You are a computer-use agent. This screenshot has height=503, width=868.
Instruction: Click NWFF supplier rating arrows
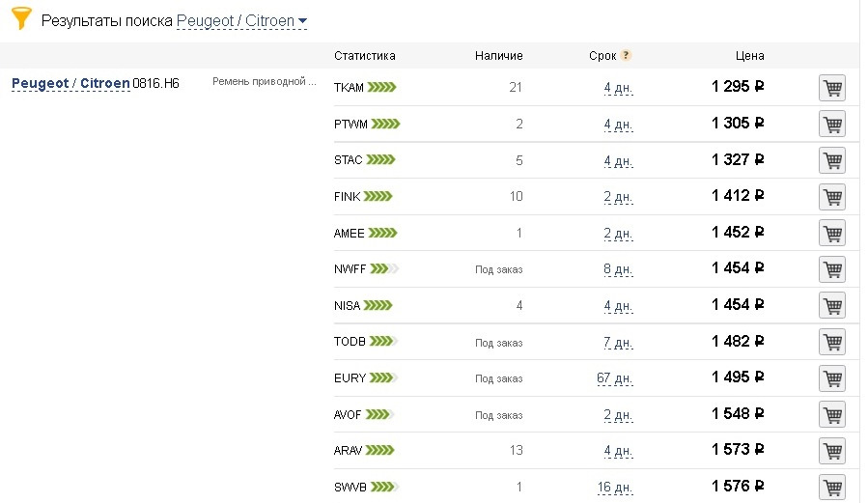384,269
